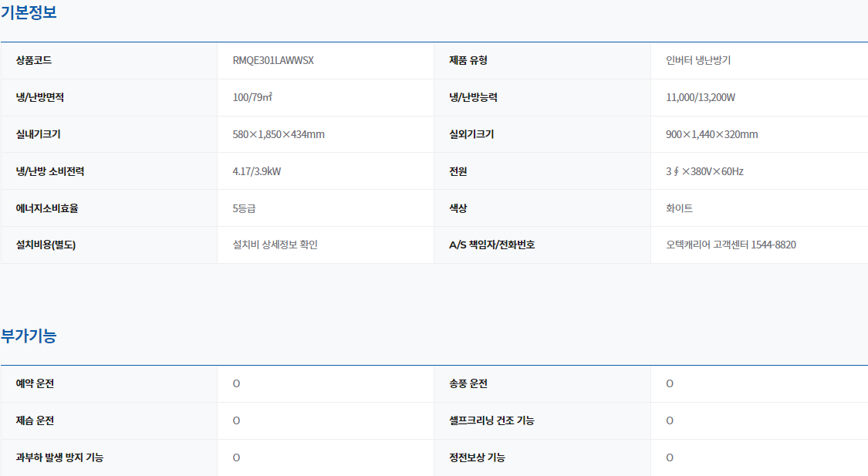Image resolution: width=868 pixels, height=476 pixels.
Task: Click indoor unit size 580×1,850×434mm
Action: pyautogui.click(x=279, y=134)
